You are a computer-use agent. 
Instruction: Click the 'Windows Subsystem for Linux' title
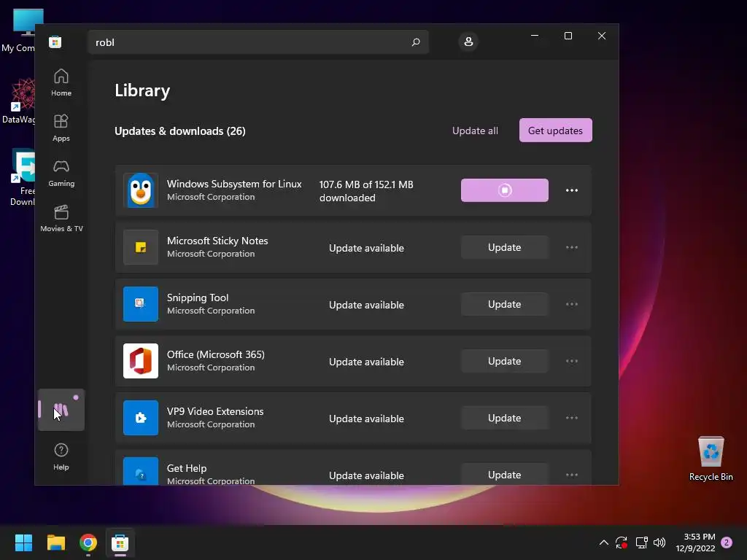[234, 184]
